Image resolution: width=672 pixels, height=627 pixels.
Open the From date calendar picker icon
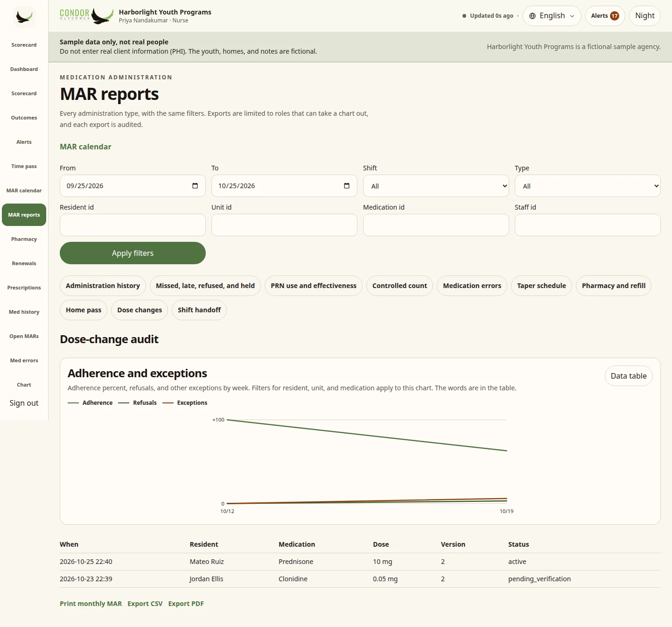point(195,186)
